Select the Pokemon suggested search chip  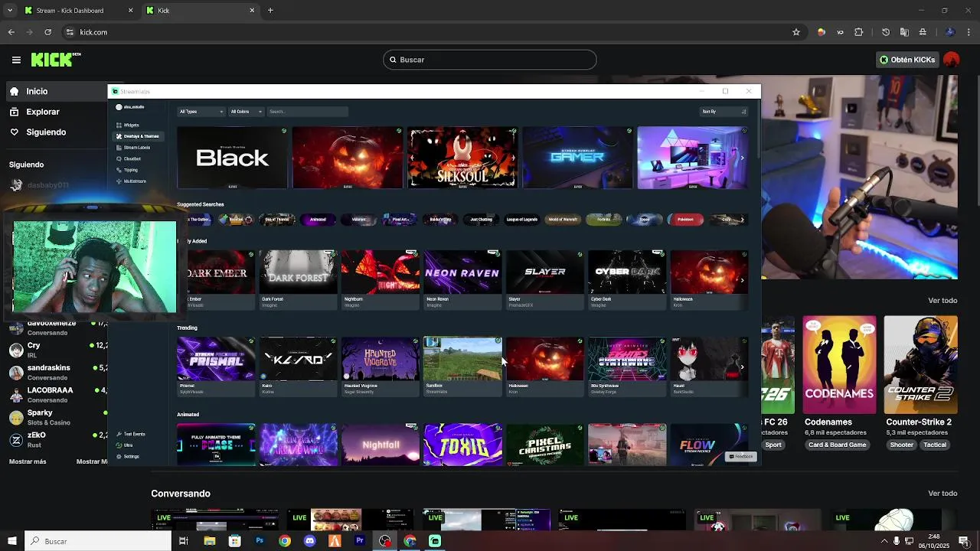pos(685,220)
